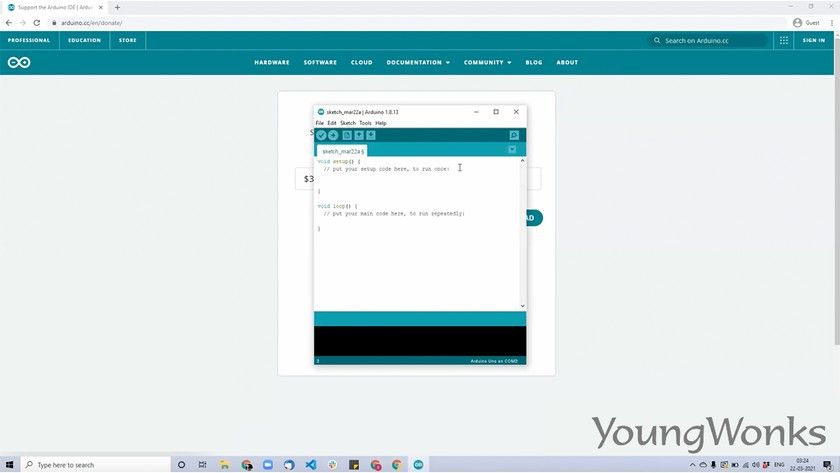Open Visual Studio Code from taskbar
Viewport: 840px width, 473px height.
[x=311, y=464]
